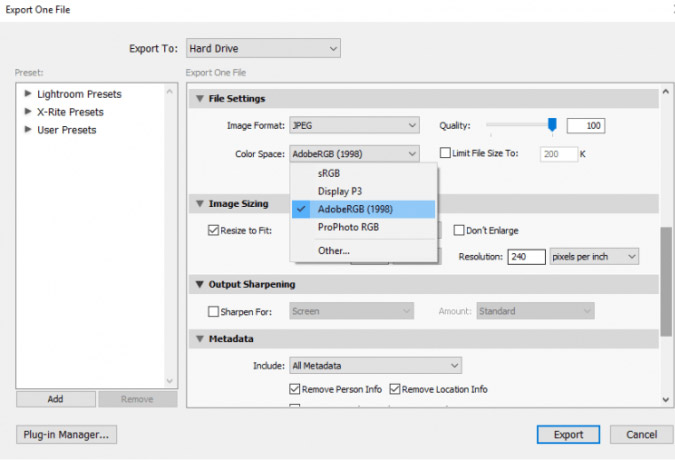Open the Image Format dropdown

coord(354,126)
